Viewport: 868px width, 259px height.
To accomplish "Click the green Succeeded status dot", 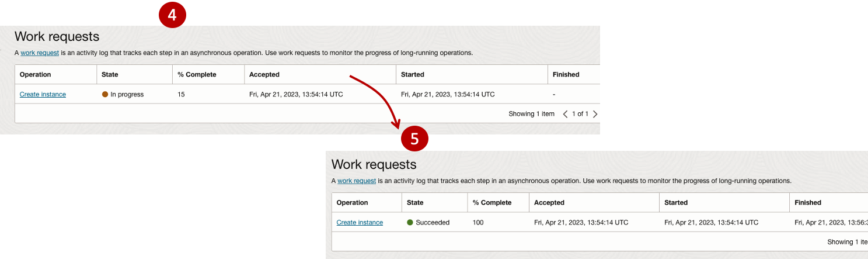I will pyautogui.click(x=410, y=222).
